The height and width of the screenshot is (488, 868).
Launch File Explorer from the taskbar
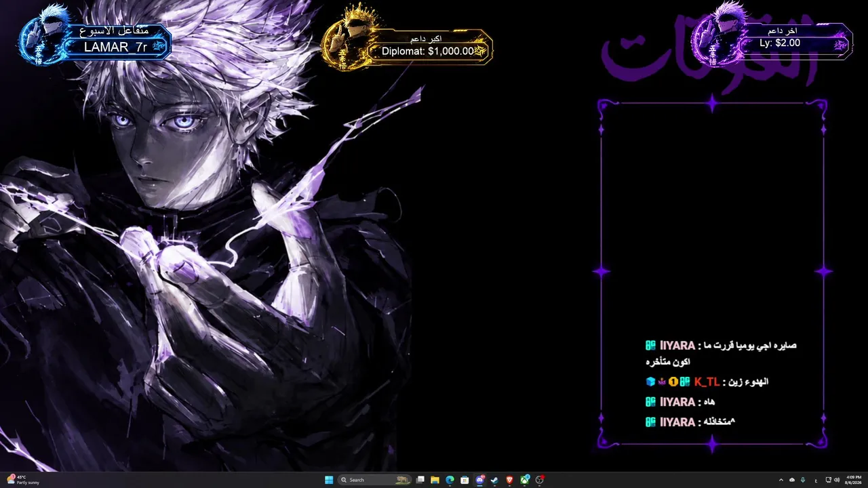(435, 480)
